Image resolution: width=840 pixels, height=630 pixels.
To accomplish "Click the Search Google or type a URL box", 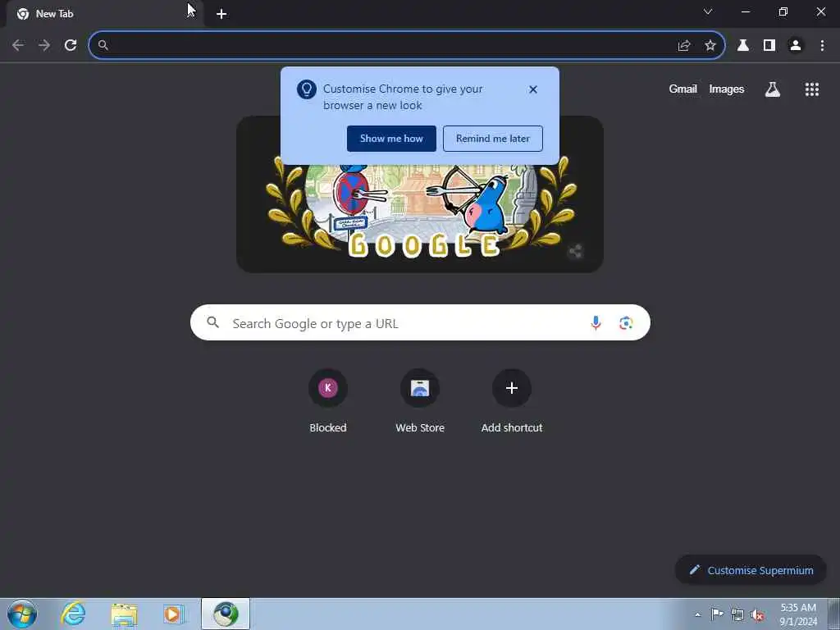I will pyautogui.click(x=420, y=323).
